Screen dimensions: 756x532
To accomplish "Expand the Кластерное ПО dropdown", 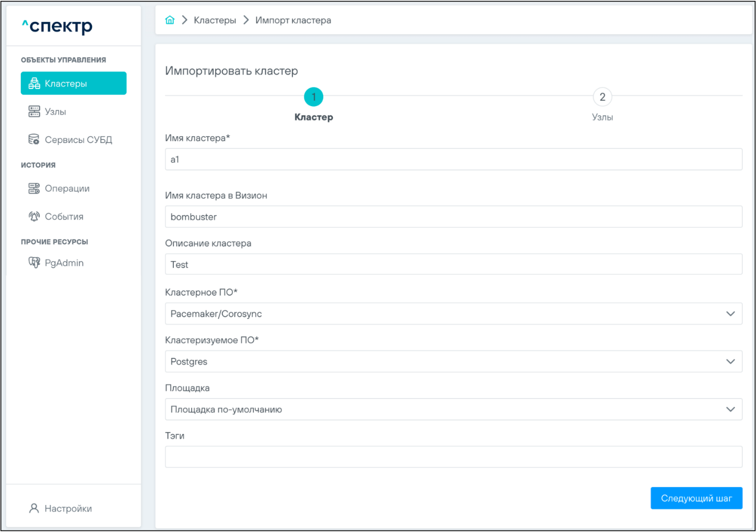I will click(x=730, y=314).
